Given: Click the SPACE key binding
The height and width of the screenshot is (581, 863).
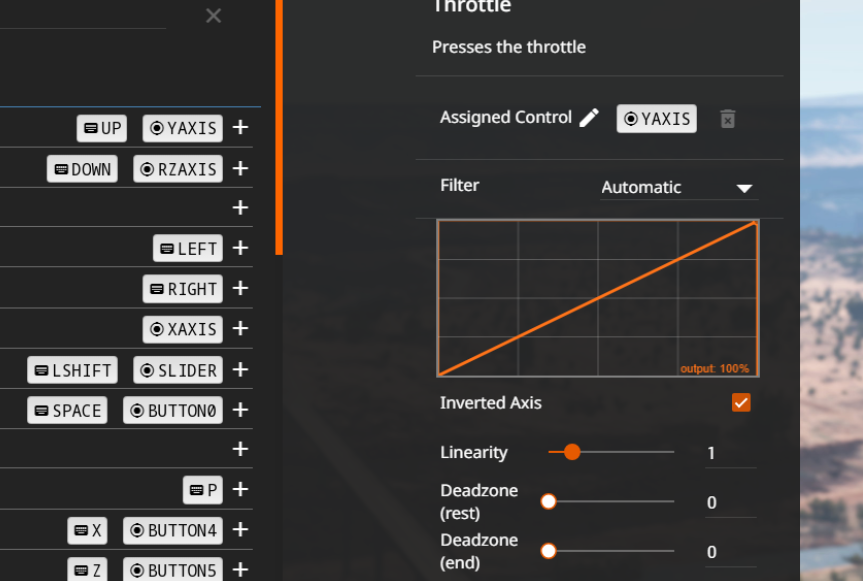Looking at the screenshot, I should pyautogui.click(x=67, y=410).
